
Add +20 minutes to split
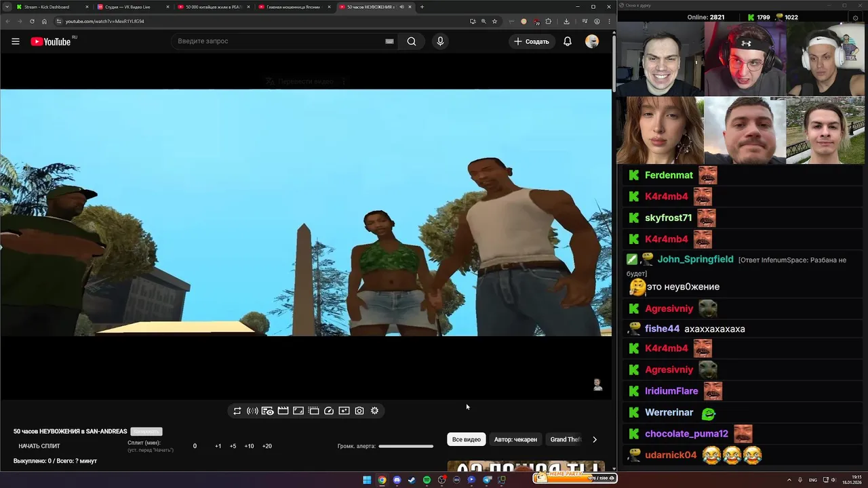point(267,446)
